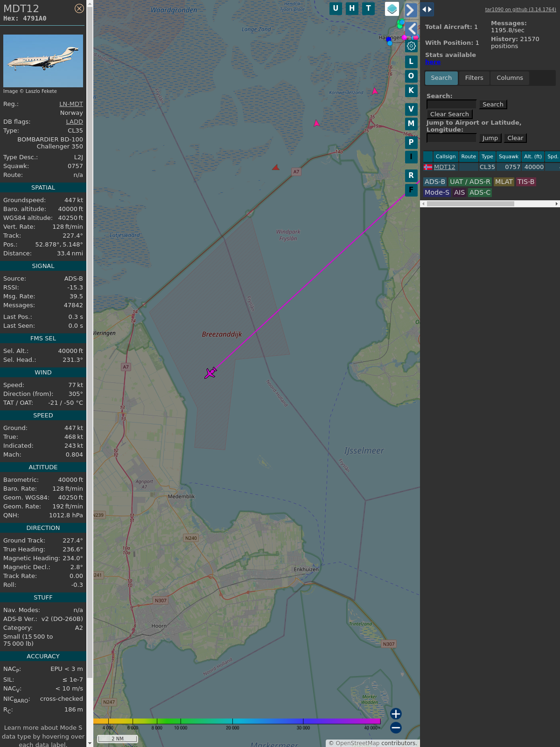The height and width of the screenshot is (747, 560).
Task: Click the Clear Search button
Action: 449,114
